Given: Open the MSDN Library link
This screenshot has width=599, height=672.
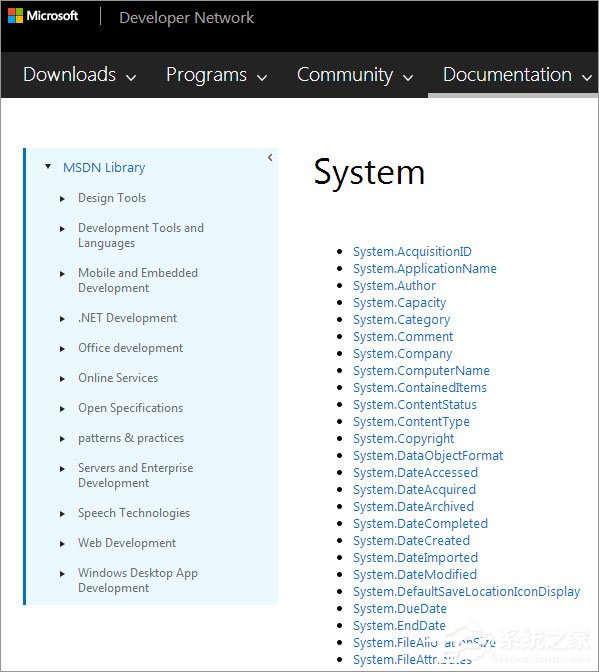Looking at the screenshot, I should (x=104, y=167).
